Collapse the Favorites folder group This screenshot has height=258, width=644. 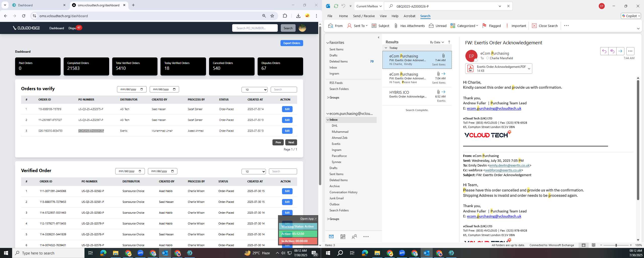328,43
